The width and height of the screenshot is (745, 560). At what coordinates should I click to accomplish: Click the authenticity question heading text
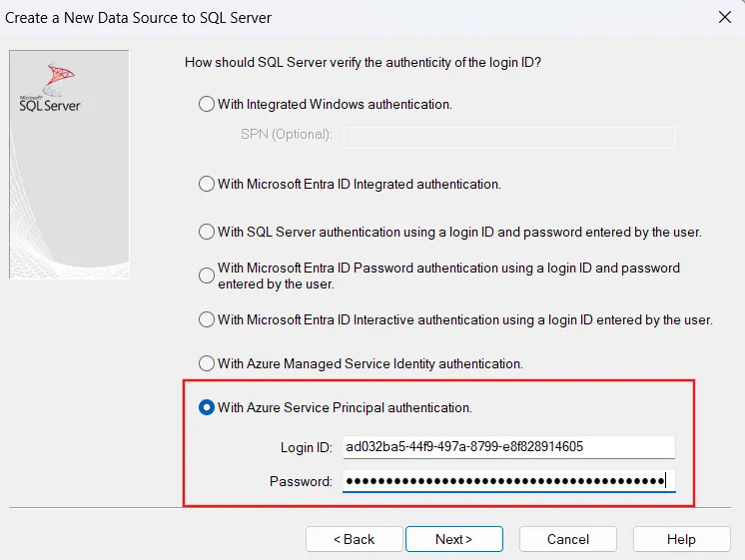pos(363,62)
